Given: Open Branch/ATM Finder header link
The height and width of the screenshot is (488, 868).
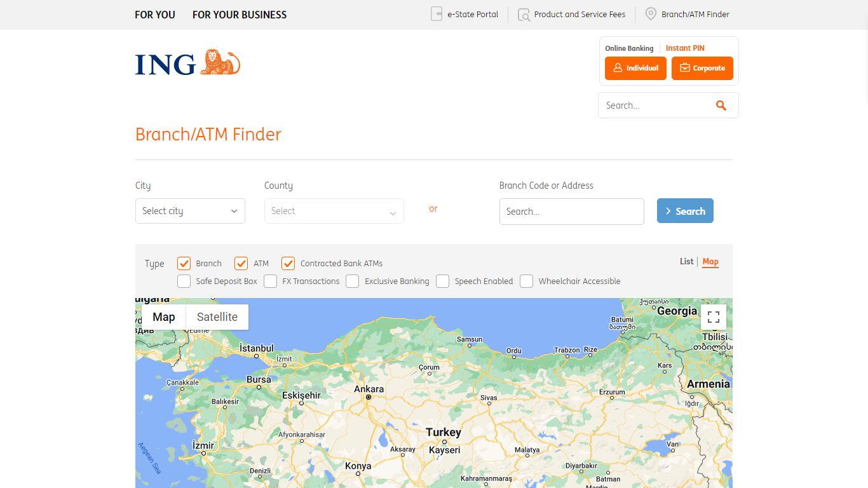Looking at the screenshot, I should click(695, 14).
